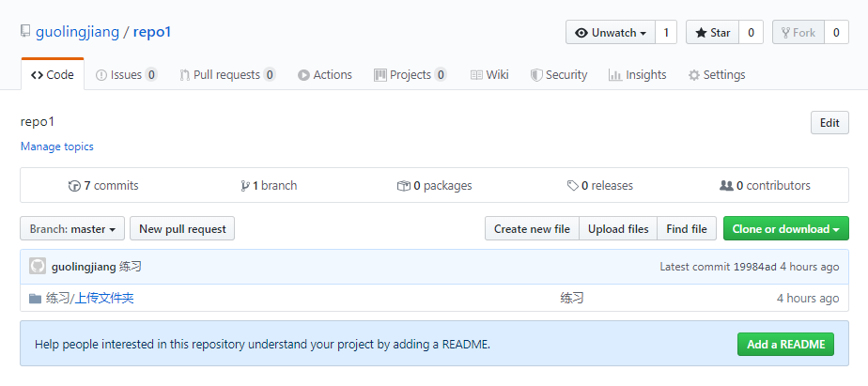The height and width of the screenshot is (386, 868).
Task: Click the Pull requests counter badge 0
Action: click(270, 75)
